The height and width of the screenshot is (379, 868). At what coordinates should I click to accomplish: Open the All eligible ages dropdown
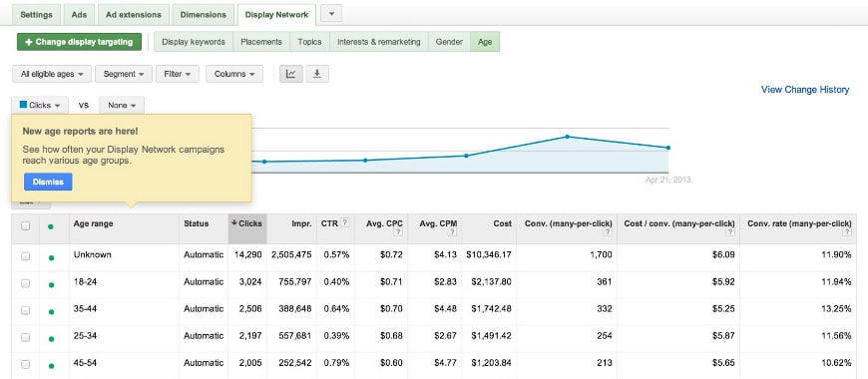coord(52,74)
